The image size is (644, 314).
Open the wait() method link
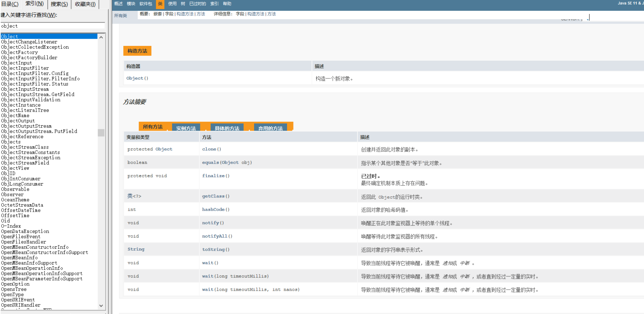tap(210, 263)
